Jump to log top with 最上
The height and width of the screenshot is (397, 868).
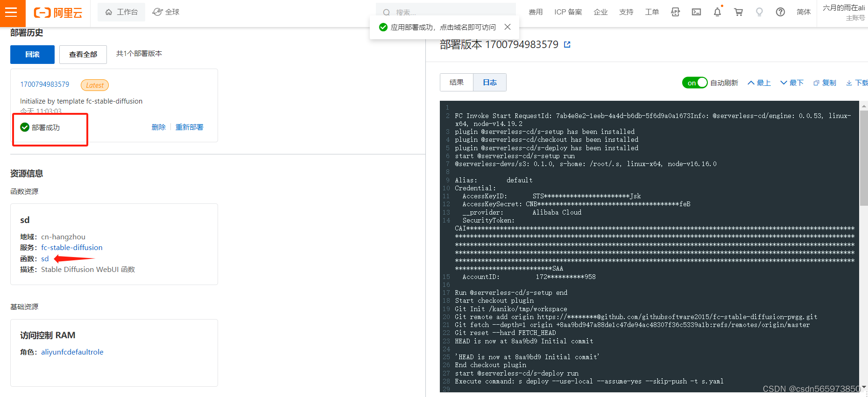tap(759, 83)
